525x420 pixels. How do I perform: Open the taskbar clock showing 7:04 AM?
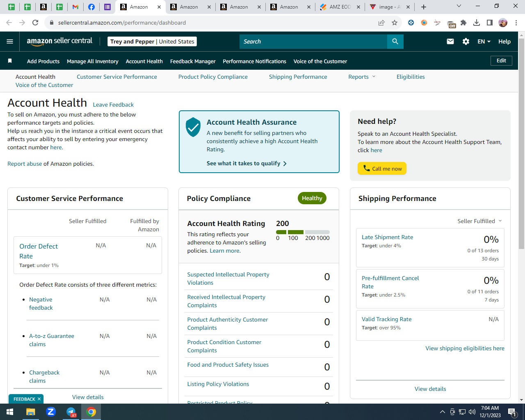pyautogui.click(x=490, y=412)
